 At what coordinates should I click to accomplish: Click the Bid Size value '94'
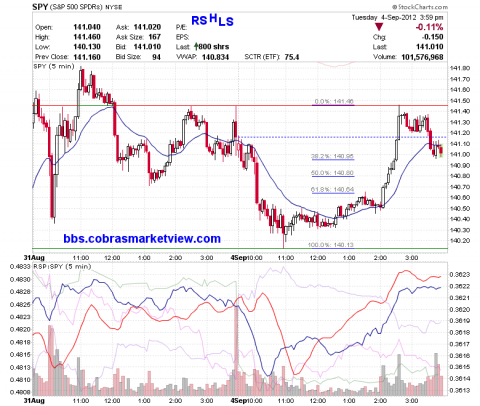point(156,57)
